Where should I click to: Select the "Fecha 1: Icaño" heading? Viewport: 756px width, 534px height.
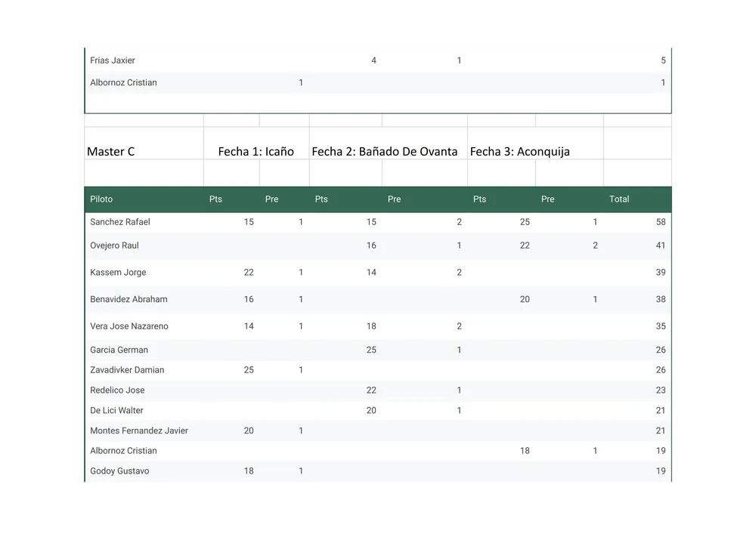point(256,152)
